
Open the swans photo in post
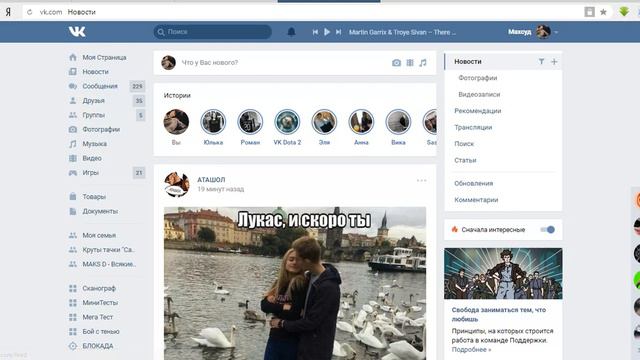[295, 283]
